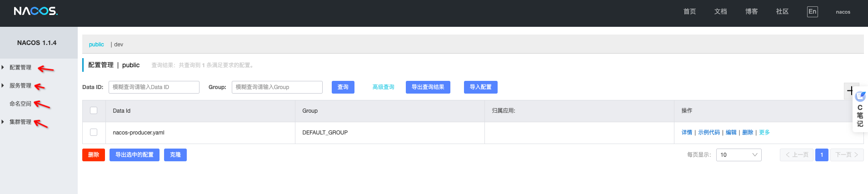Open 更多 actions in the row
The height and width of the screenshot is (194, 868).
click(764, 133)
